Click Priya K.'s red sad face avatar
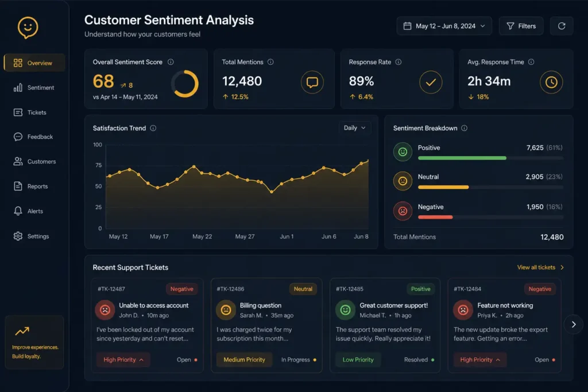This screenshot has width=588, height=392. [463, 310]
